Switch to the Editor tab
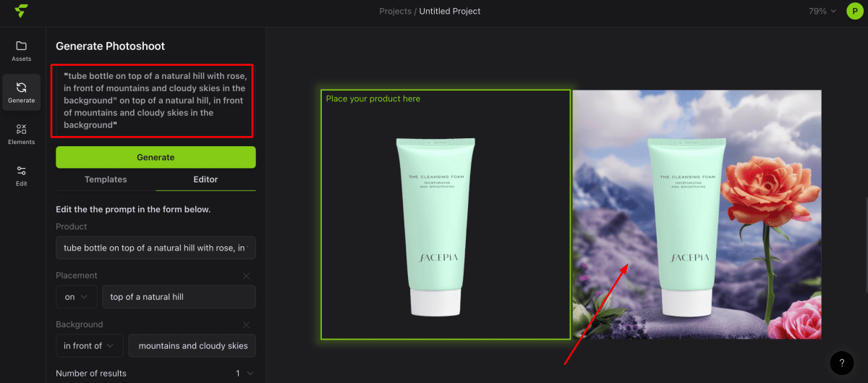 (x=205, y=180)
